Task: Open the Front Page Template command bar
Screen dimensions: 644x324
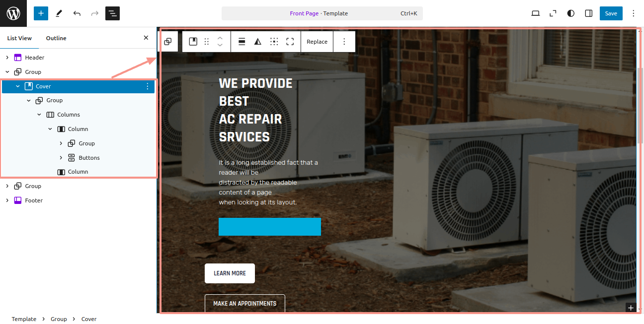Action: coord(322,13)
